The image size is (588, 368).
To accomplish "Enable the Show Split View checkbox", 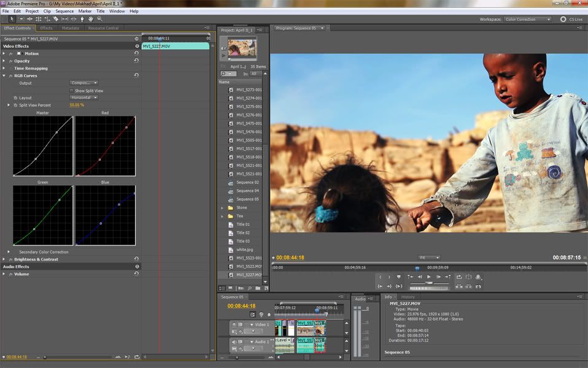I will pyautogui.click(x=72, y=91).
